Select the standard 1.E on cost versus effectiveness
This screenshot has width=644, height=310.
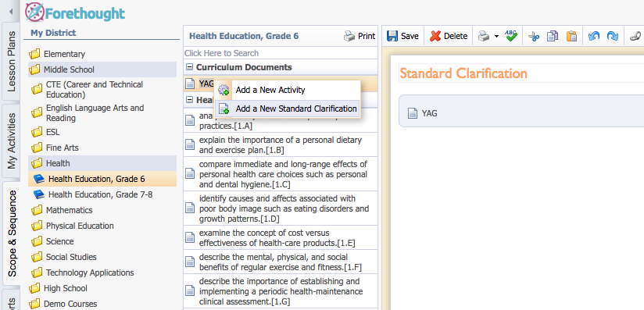pos(280,237)
